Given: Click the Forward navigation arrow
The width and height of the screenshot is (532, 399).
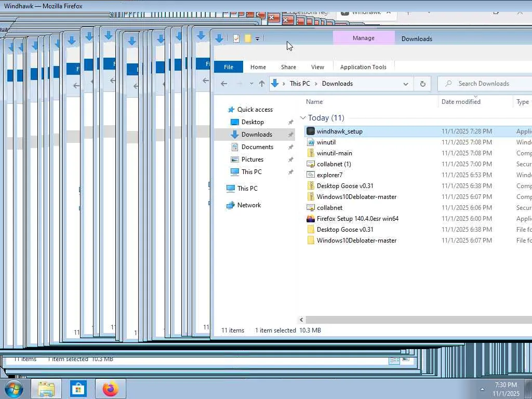Looking at the screenshot, I should [x=239, y=84].
